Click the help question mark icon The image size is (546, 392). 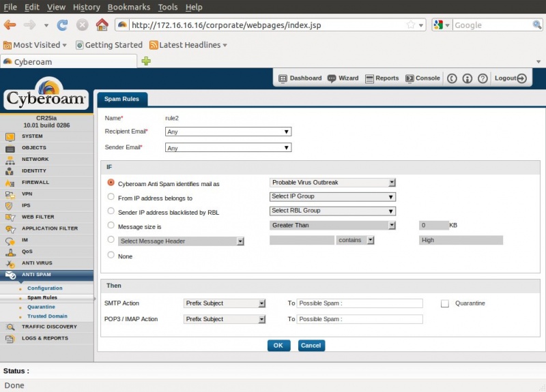pyautogui.click(x=483, y=78)
